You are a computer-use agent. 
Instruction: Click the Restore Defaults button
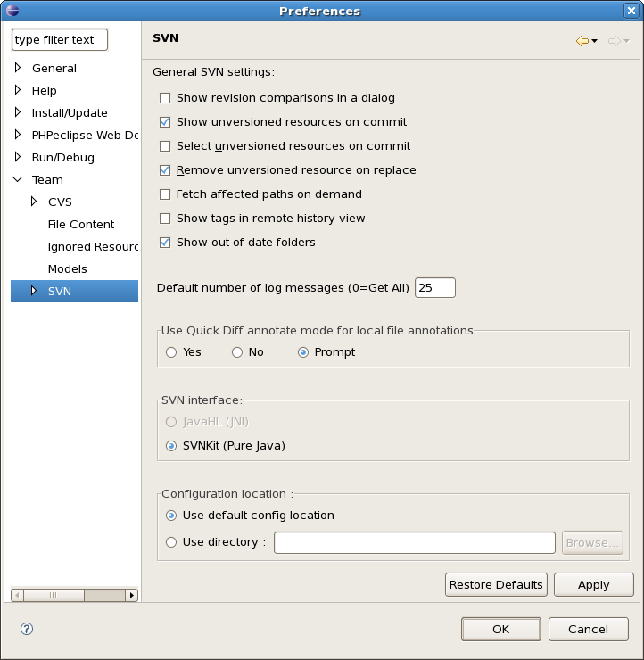tap(496, 585)
